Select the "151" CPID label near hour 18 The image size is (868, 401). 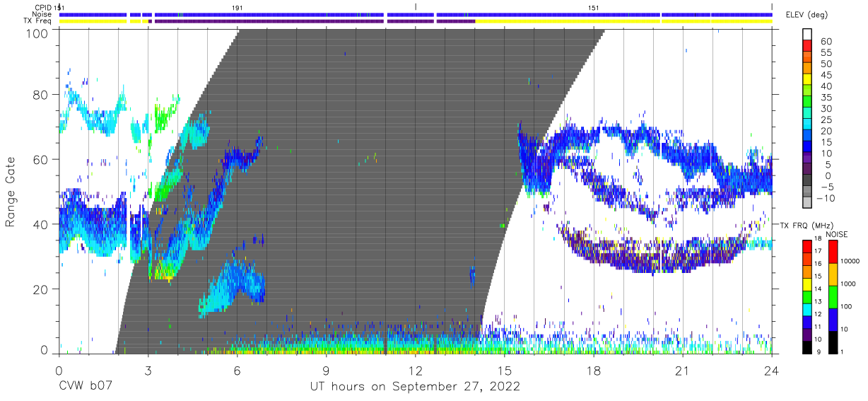[594, 7]
